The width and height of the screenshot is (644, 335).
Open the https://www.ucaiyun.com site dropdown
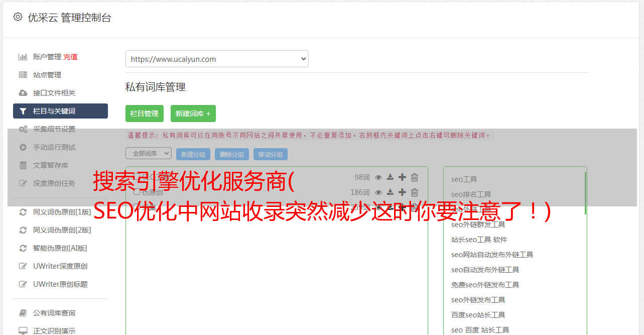[x=217, y=59]
